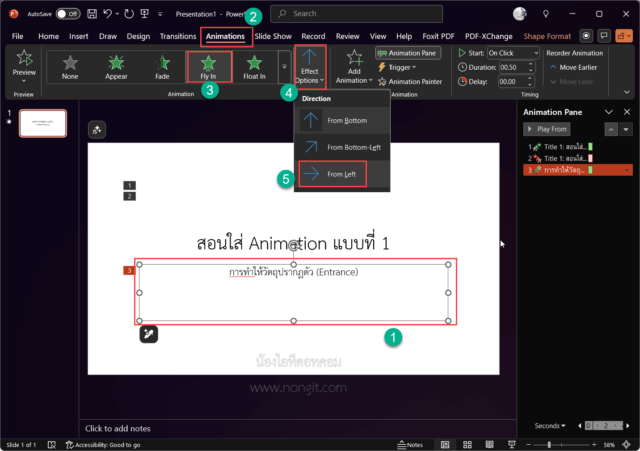Expand the animation gallery more arrow
Image resolution: width=640 pixels, height=451 pixels.
coord(284,67)
